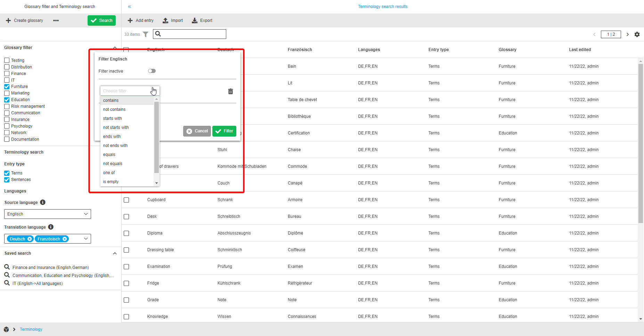Uncheck the Furniture glossary checkbox
644x336 pixels.
click(x=7, y=87)
